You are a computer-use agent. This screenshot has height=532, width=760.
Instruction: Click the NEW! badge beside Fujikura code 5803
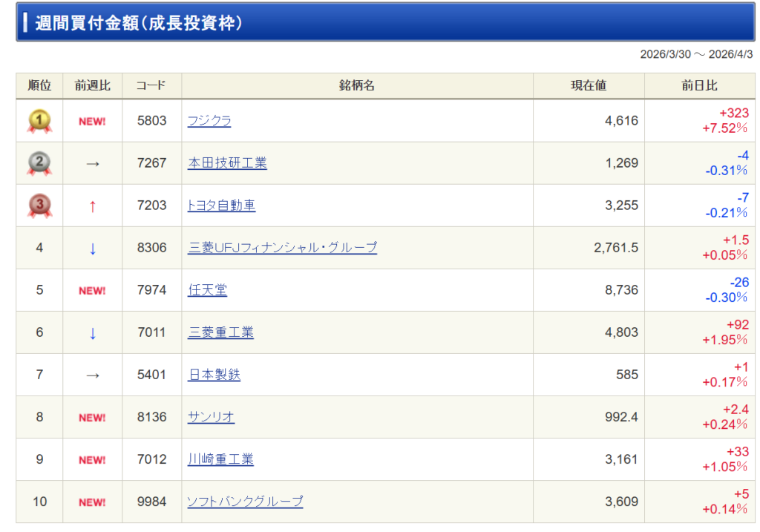click(x=92, y=122)
